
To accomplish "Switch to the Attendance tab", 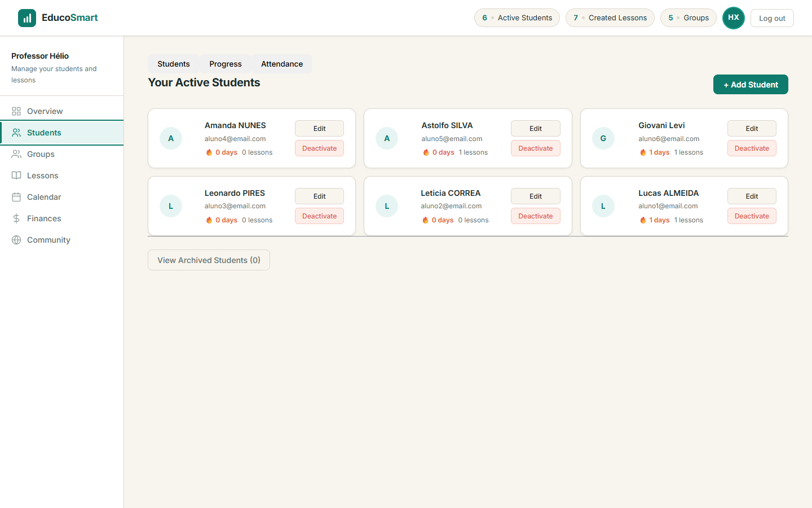I will tap(281, 64).
